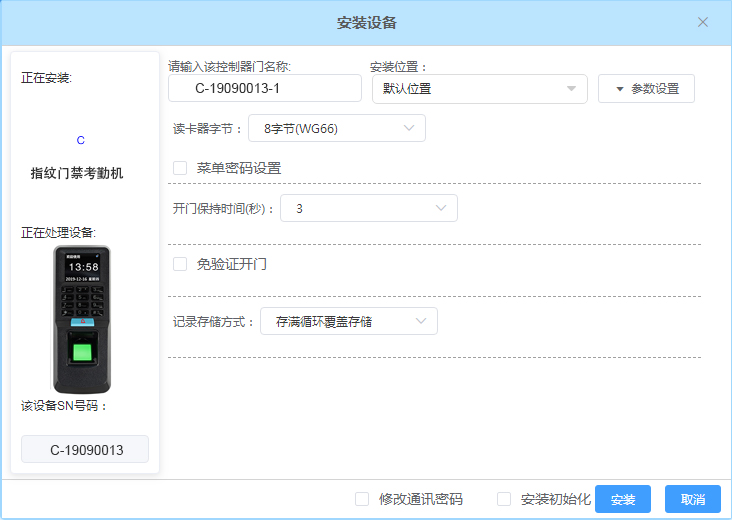Expand the 记录存储方式 dropdown
732x520 pixels.
(348, 321)
